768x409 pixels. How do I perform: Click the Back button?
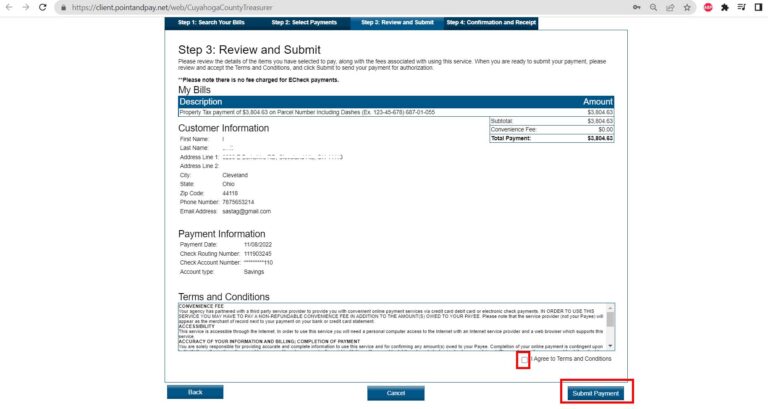(x=195, y=392)
